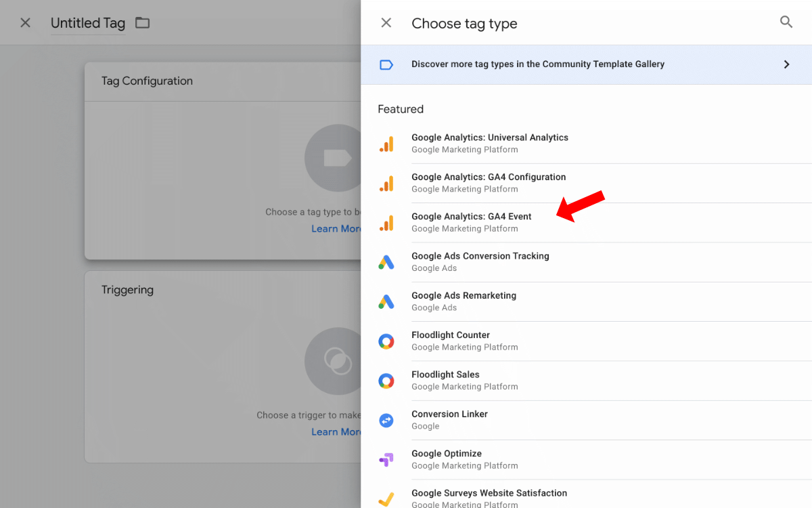Screen dimensions: 812x508
Task: Click Google Ads Conversion Tracking icon
Action: coord(386,262)
